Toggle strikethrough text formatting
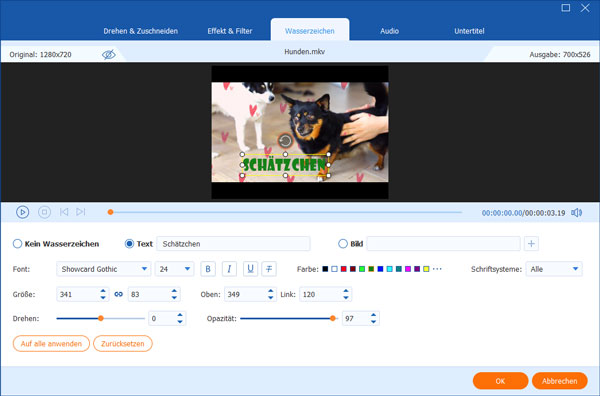This screenshot has height=396, width=600. click(269, 269)
